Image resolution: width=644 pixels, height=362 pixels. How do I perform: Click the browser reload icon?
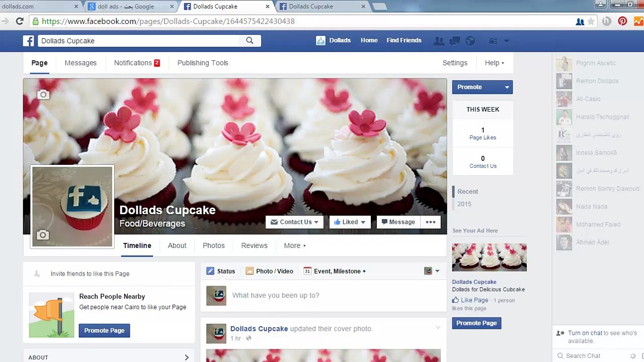click(20, 21)
